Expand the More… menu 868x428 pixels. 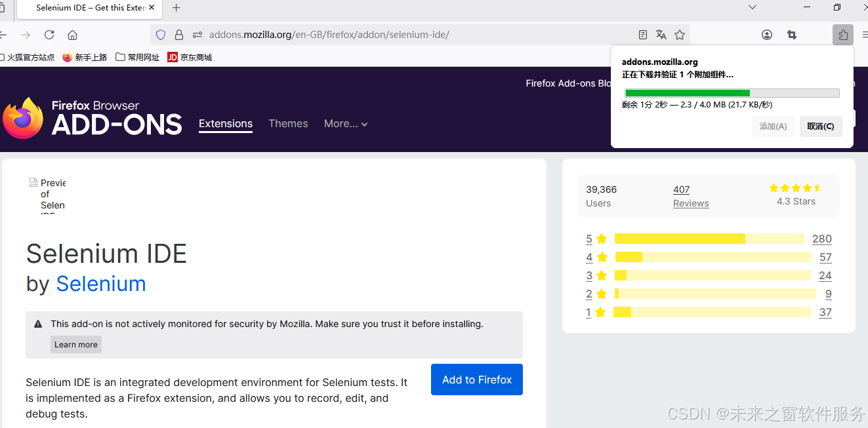click(346, 123)
